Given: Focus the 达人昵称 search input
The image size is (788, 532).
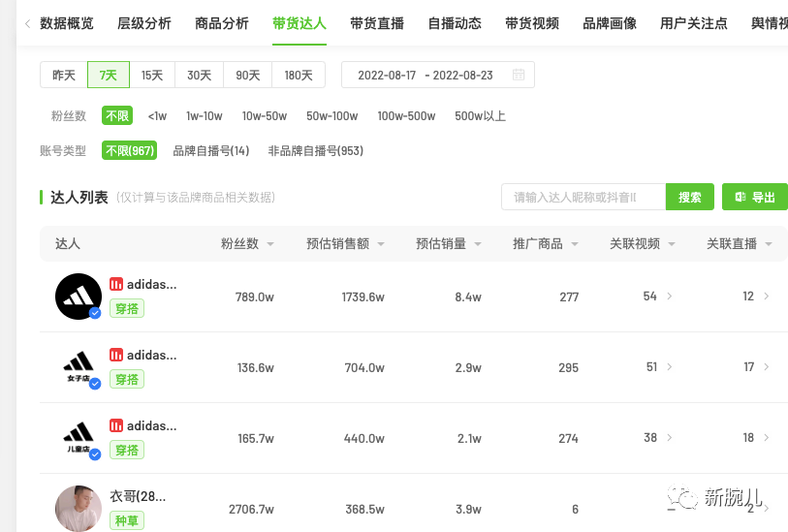Looking at the screenshot, I should click(583, 197).
